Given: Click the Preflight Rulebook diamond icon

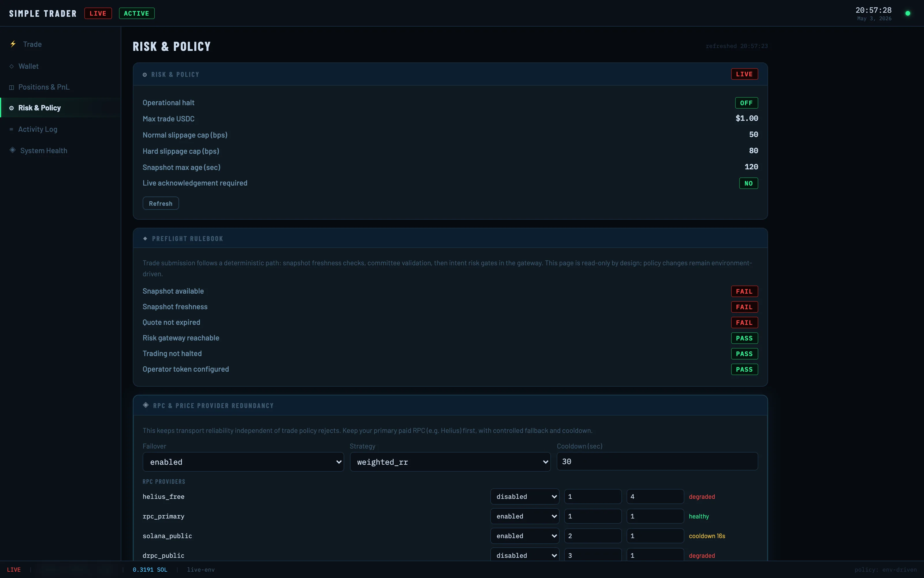Looking at the screenshot, I should (145, 238).
